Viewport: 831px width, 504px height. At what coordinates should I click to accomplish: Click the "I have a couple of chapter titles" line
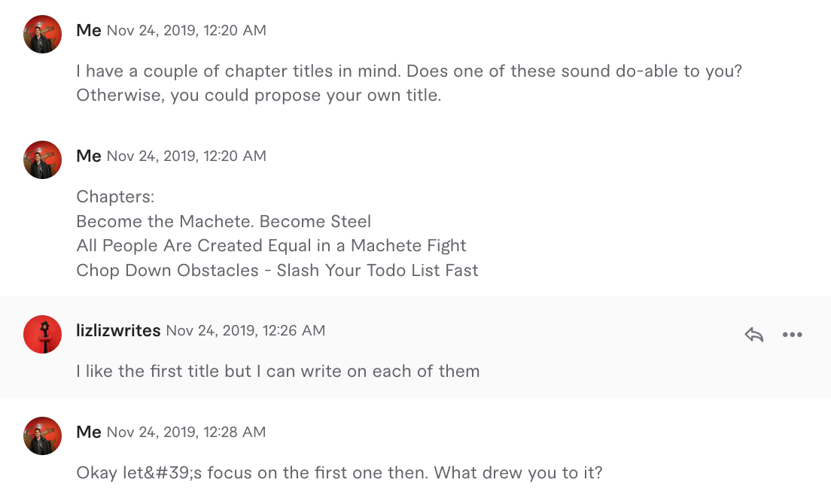[410, 72]
